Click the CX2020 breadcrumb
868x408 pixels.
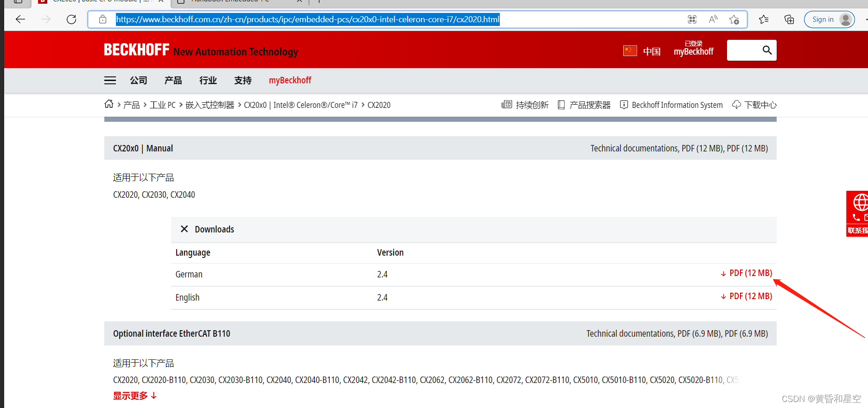(x=379, y=105)
